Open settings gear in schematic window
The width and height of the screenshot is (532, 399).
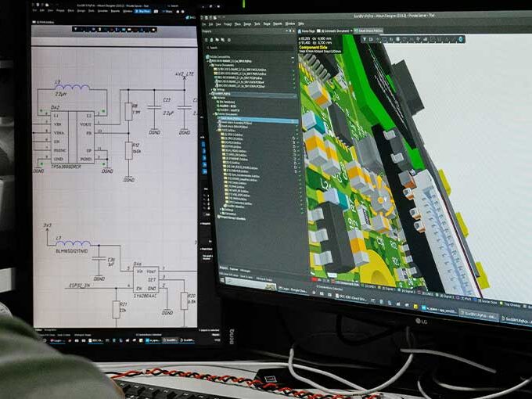(x=183, y=12)
